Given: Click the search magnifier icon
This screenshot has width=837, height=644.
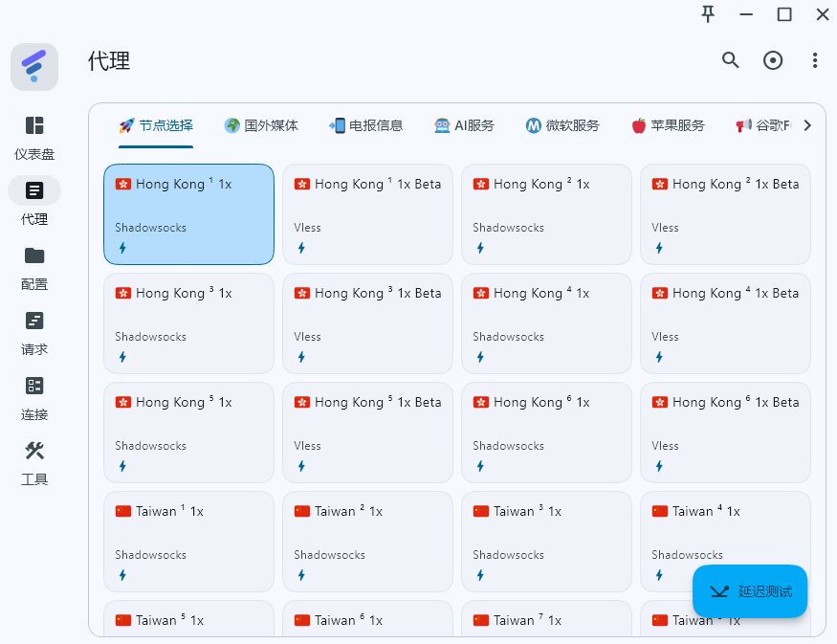Looking at the screenshot, I should coord(730,60).
